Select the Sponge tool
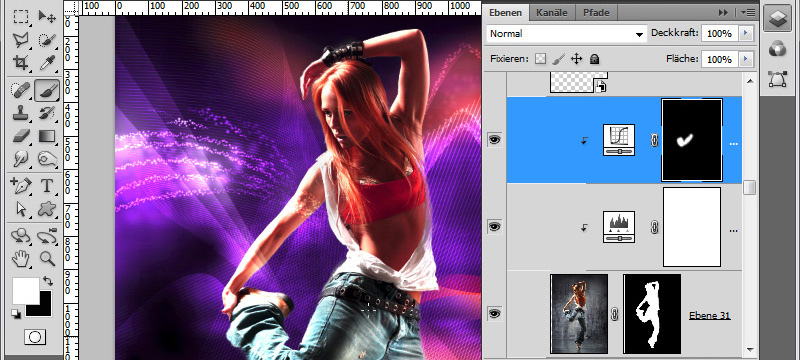Screen dimensions: 800x360 coord(47,159)
